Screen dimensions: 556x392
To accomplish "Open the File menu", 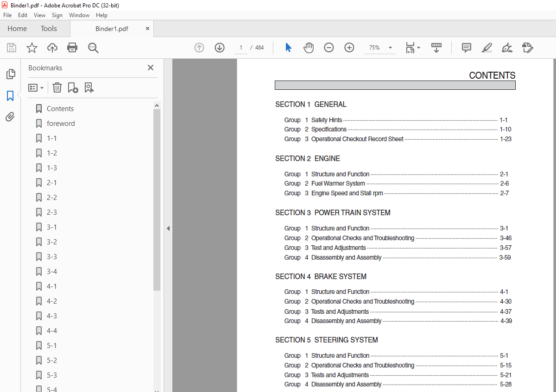I will [7, 15].
